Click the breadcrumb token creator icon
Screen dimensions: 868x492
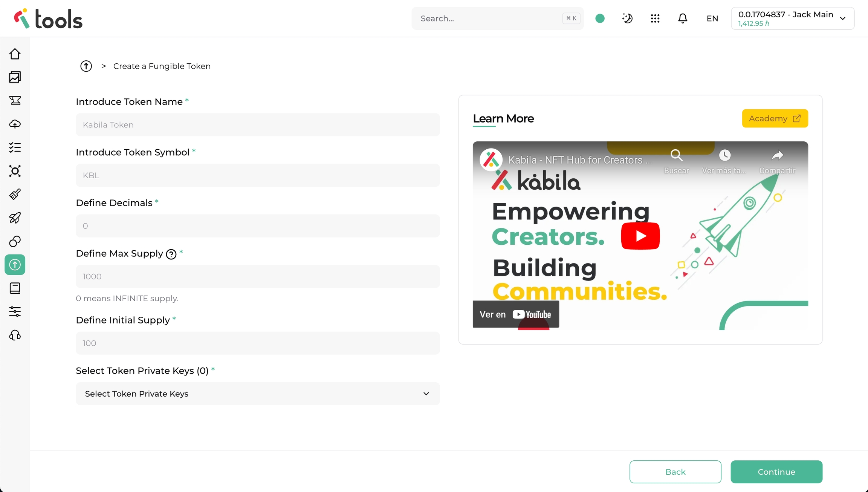click(86, 66)
